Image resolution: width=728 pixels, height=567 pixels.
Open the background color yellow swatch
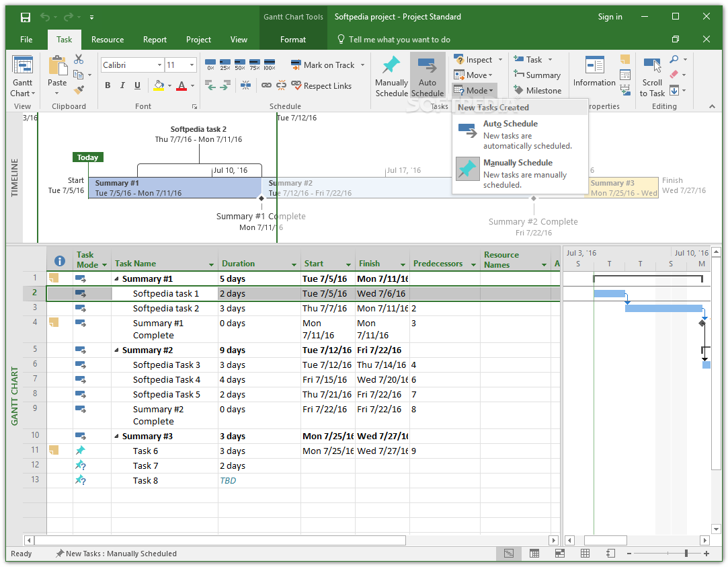click(x=159, y=85)
